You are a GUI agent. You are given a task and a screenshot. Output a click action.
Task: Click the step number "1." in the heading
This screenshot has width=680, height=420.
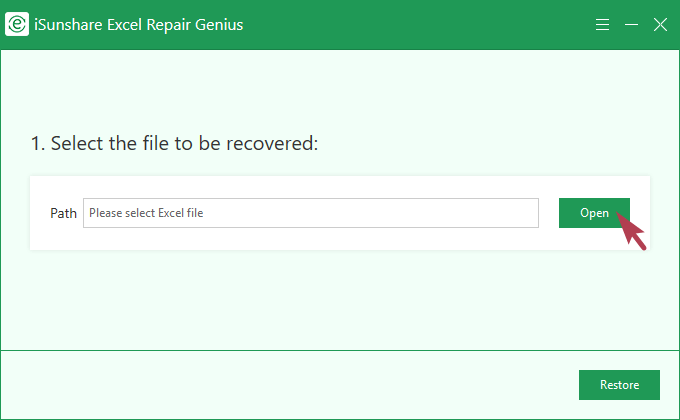[x=38, y=144]
